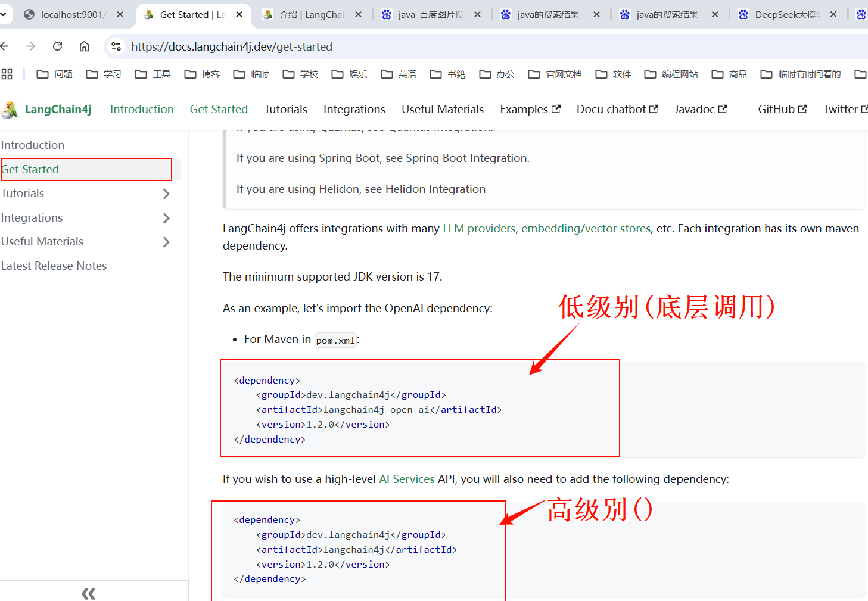Open the 学习 bookmark folder
This screenshot has height=601, width=868.
pyautogui.click(x=104, y=74)
